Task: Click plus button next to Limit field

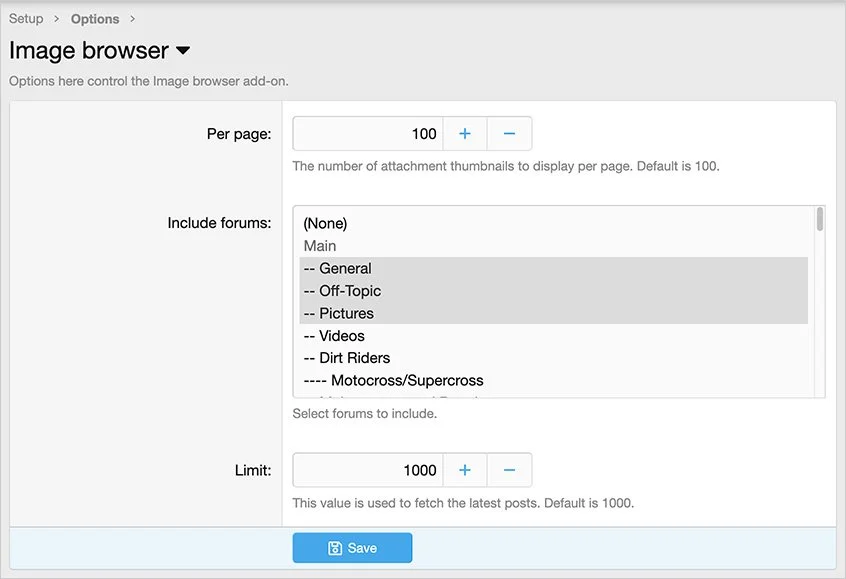Action: [465, 470]
